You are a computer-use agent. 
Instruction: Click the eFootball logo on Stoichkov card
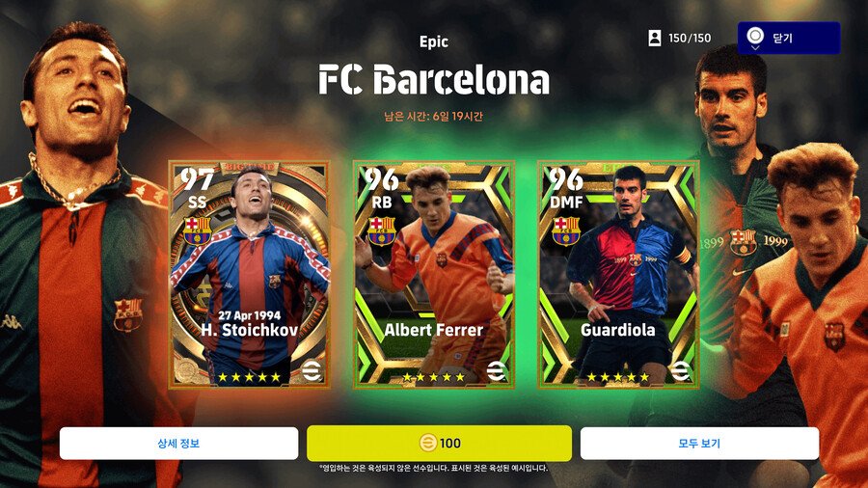coord(312,370)
